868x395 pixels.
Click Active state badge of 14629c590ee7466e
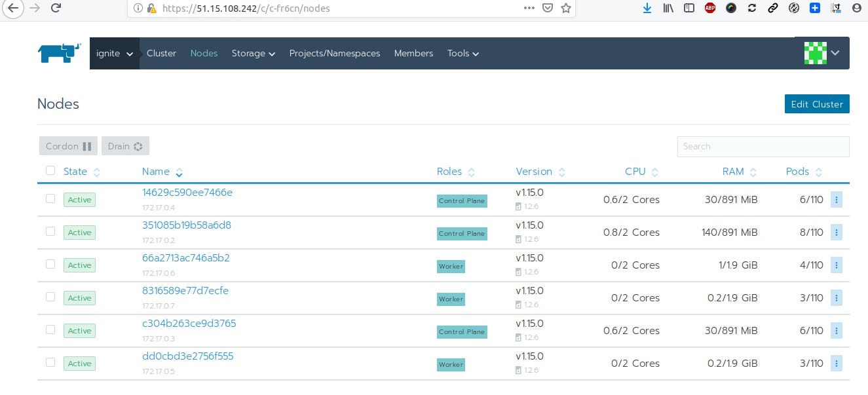click(79, 200)
